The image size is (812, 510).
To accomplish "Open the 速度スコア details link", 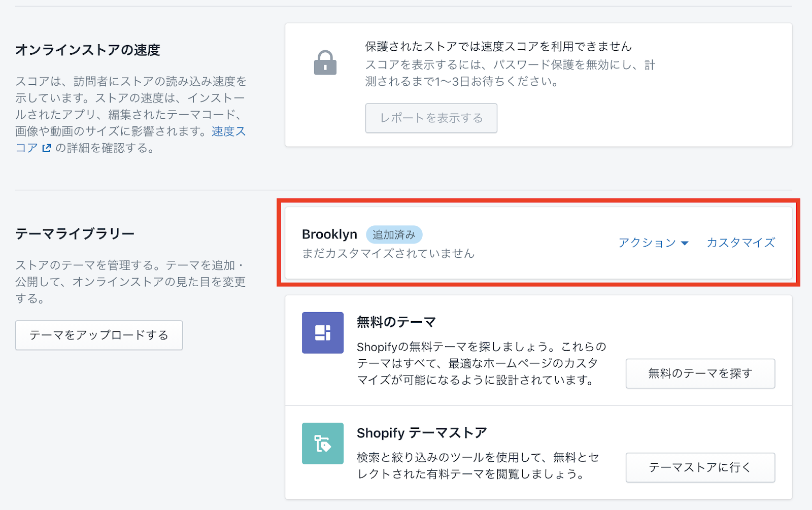I will pyautogui.click(x=228, y=131).
